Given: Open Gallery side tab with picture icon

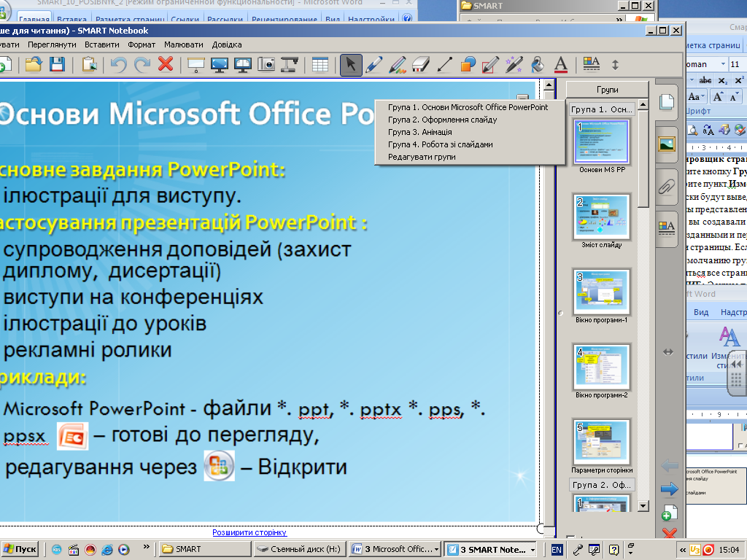Looking at the screenshot, I should 667,144.
